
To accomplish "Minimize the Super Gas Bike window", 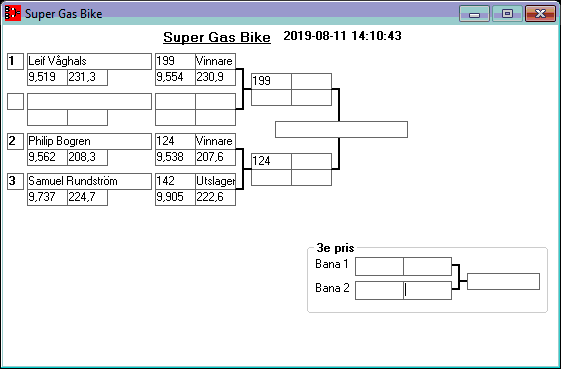I will pos(474,14).
